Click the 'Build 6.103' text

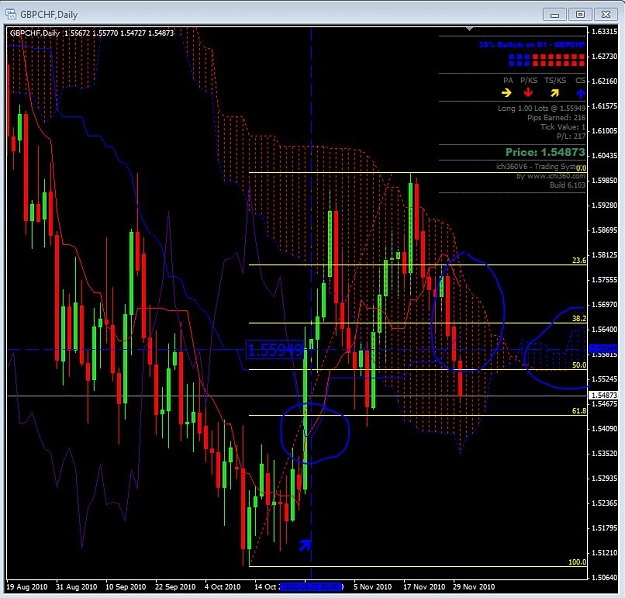(568, 185)
